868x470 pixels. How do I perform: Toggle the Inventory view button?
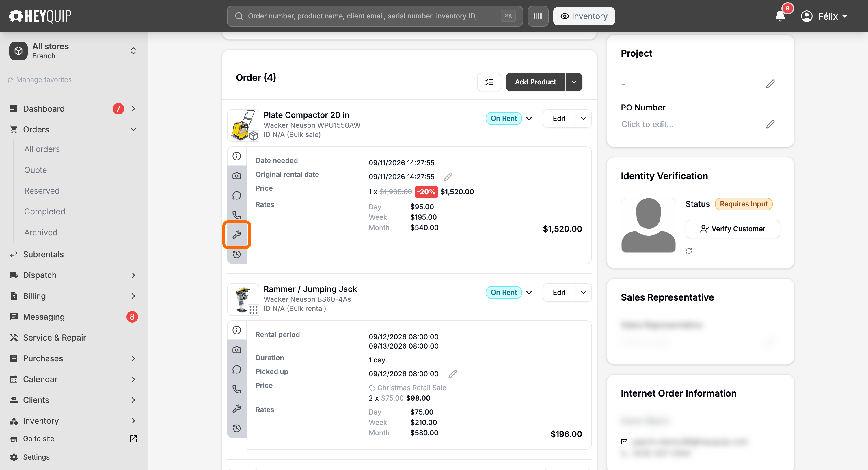point(584,16)
